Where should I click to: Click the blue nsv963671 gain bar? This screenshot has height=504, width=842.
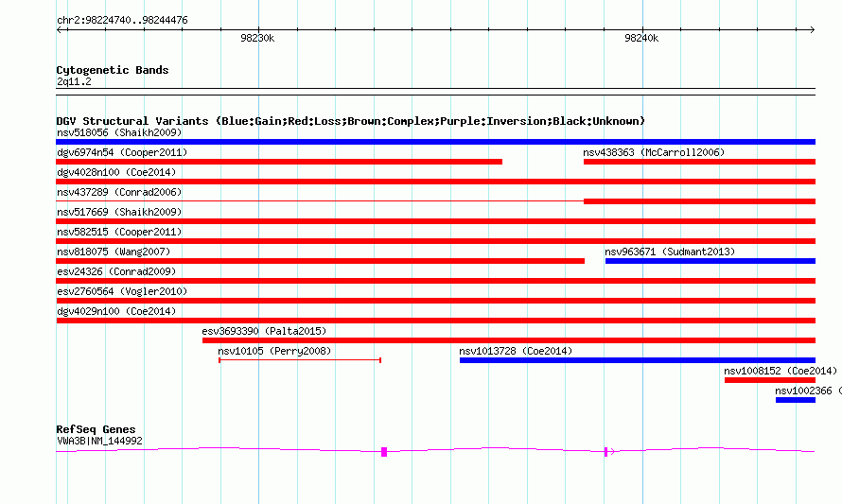[710, 261]
